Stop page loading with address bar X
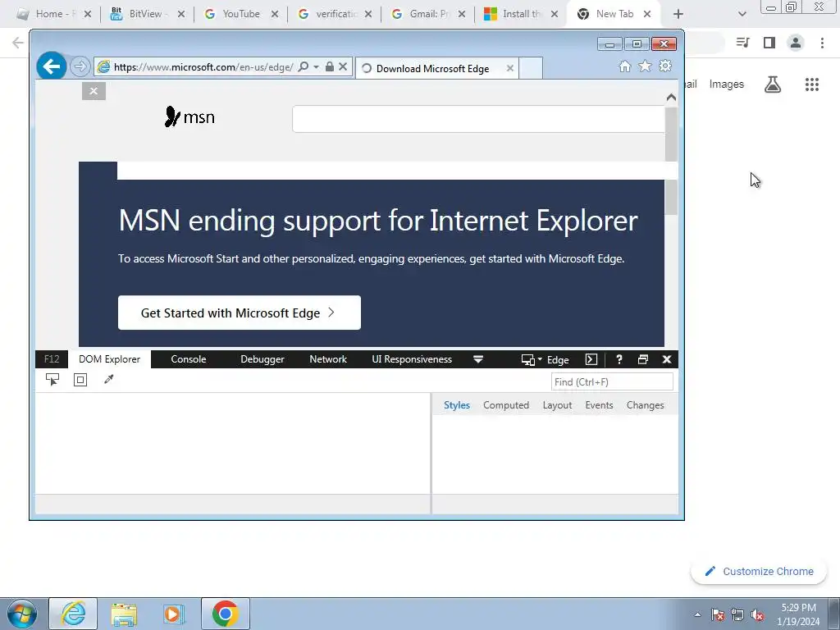Screen dimensions: 840x630 (x=343, y=66)
